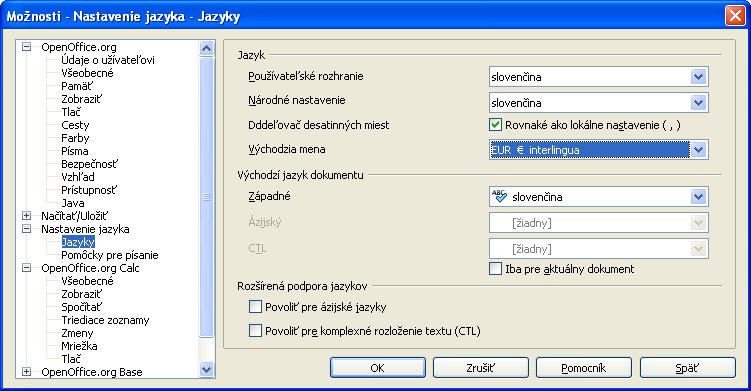Select Triediace zoznamy in Calc options
Image resolution: width=751 pixels, height=391 pixels.
(x=105, y=320)
